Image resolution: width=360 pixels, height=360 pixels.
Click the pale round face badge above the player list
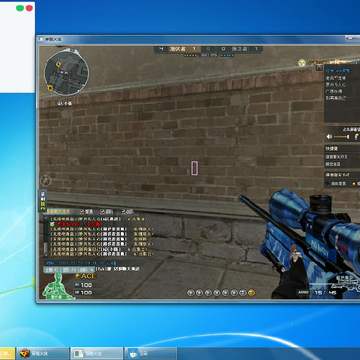302,63
